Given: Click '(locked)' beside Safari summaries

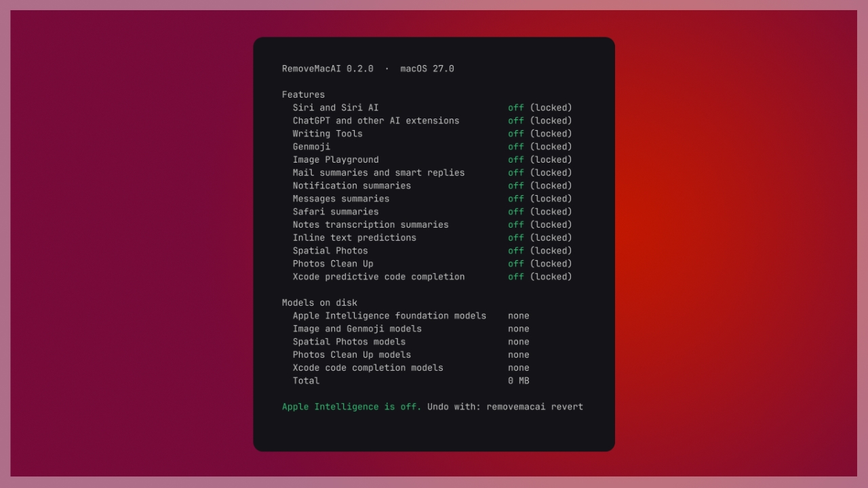Looking at the screenshot, I should tap(551, 211).
